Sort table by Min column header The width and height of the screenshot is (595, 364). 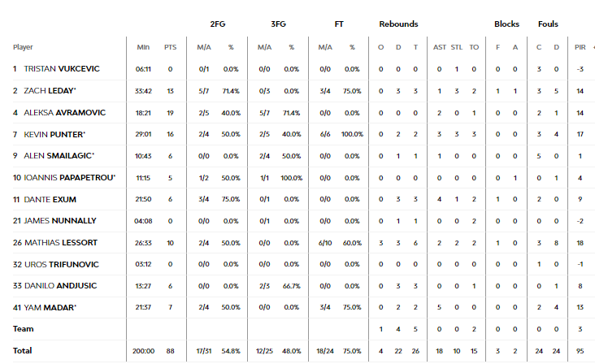click(x=143, y=47)
